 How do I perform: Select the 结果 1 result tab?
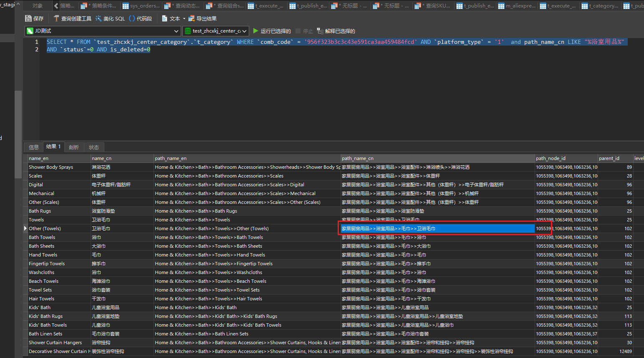(53, 147)
